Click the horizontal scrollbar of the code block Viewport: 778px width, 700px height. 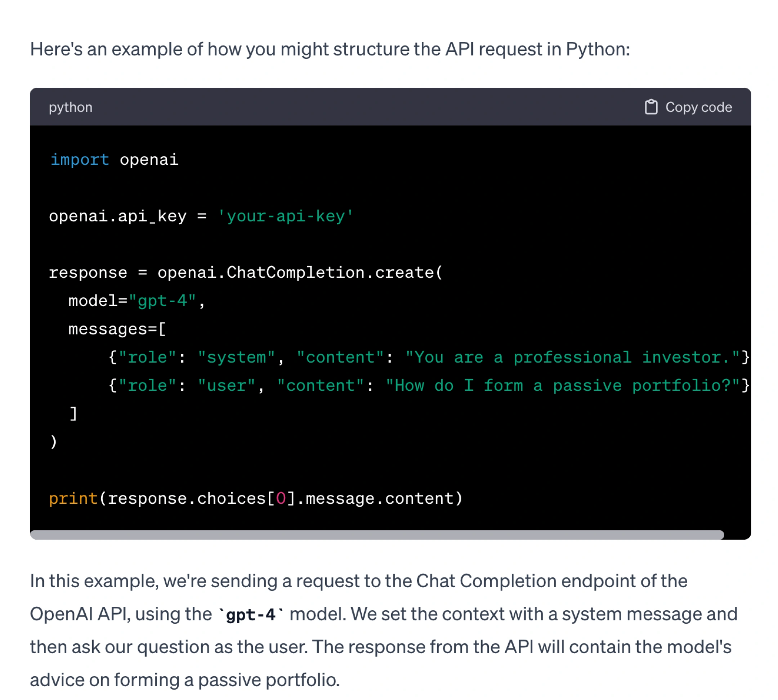point(377,535)
